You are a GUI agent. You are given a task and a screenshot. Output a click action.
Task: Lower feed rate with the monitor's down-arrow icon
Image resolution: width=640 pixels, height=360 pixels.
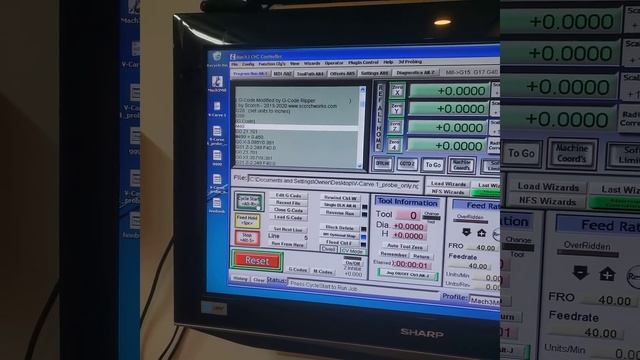[466, 232]
